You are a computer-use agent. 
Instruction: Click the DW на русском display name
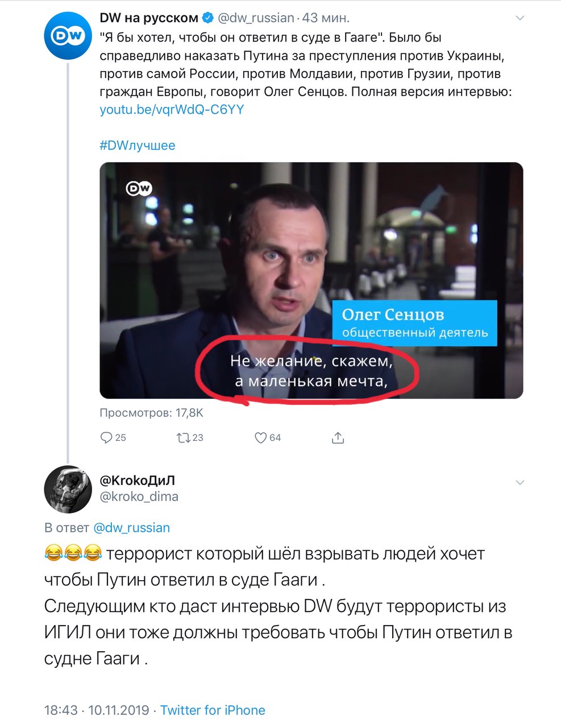pyautogui.click(x=149, y=18)
